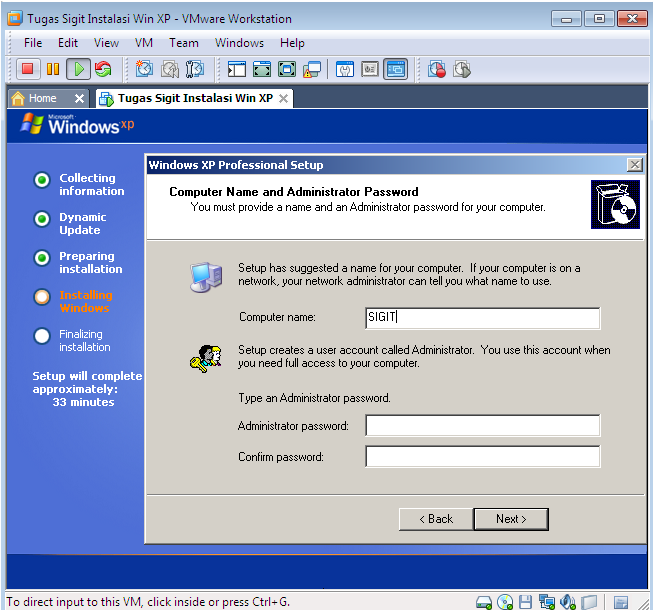Click the Installing Windows step indicator

[x=42, y=297]
